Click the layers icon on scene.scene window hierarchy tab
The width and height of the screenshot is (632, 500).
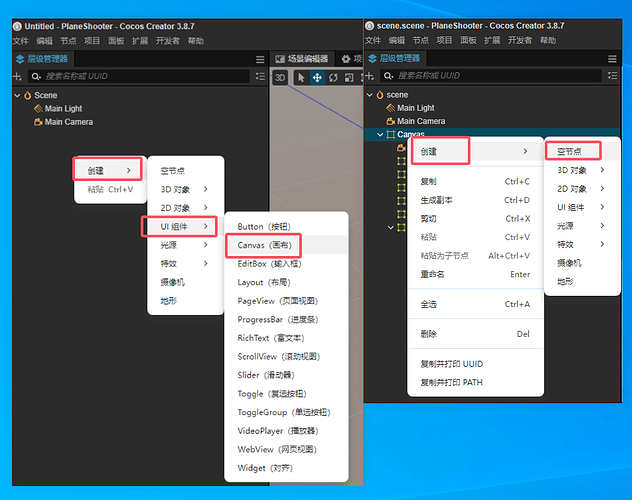point(372,59)
